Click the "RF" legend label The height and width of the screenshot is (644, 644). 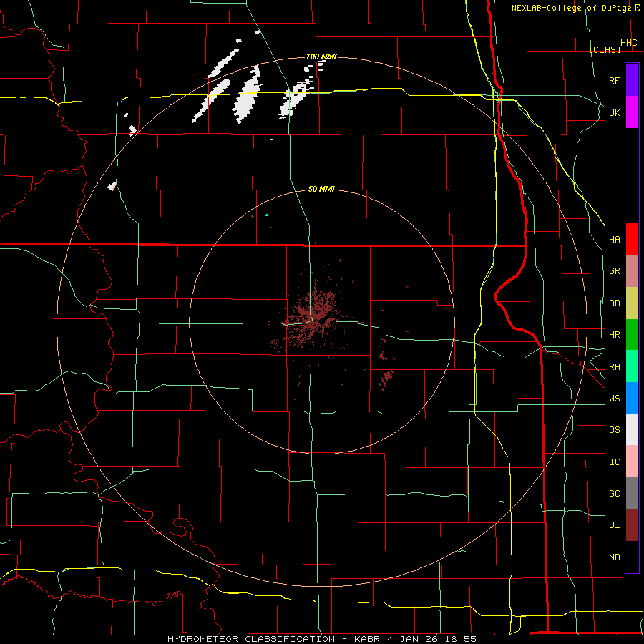pos(614,80)
